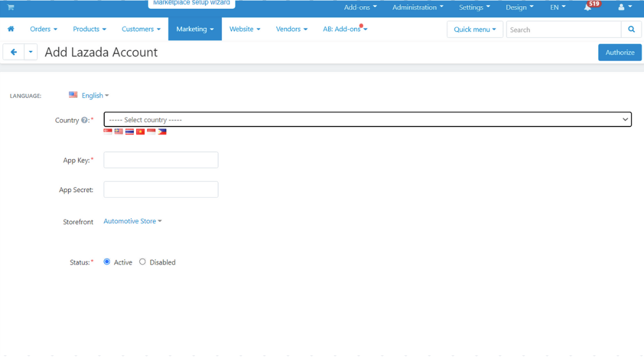The height and width of the screenshot is (357, 644).
Task: Click the Country help question icon
Action: (x=84, y=120)
